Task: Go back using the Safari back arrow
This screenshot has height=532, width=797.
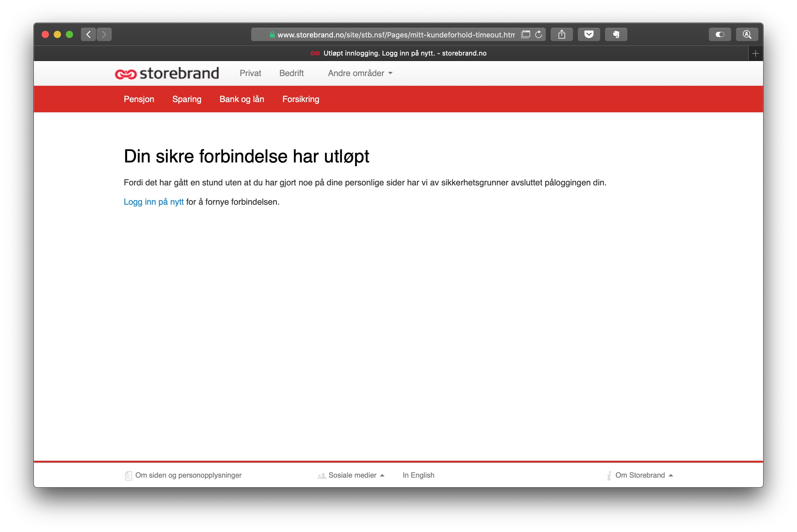Action: tap(88, 34)
